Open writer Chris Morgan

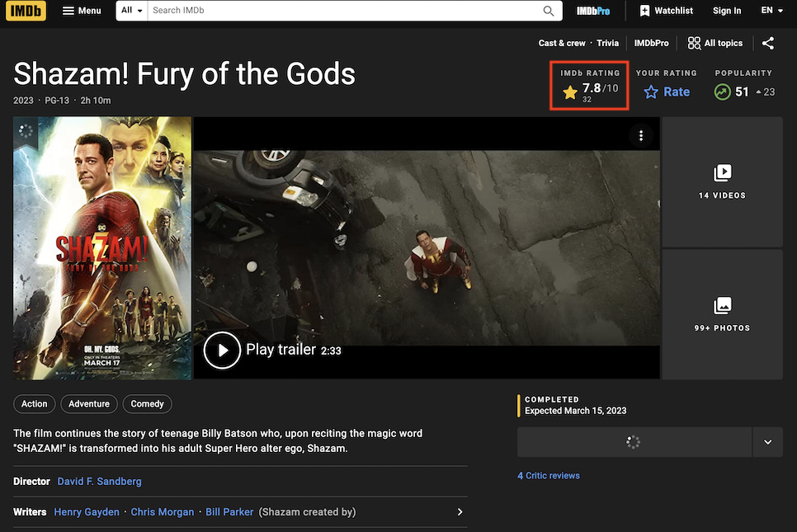(163, 511)
